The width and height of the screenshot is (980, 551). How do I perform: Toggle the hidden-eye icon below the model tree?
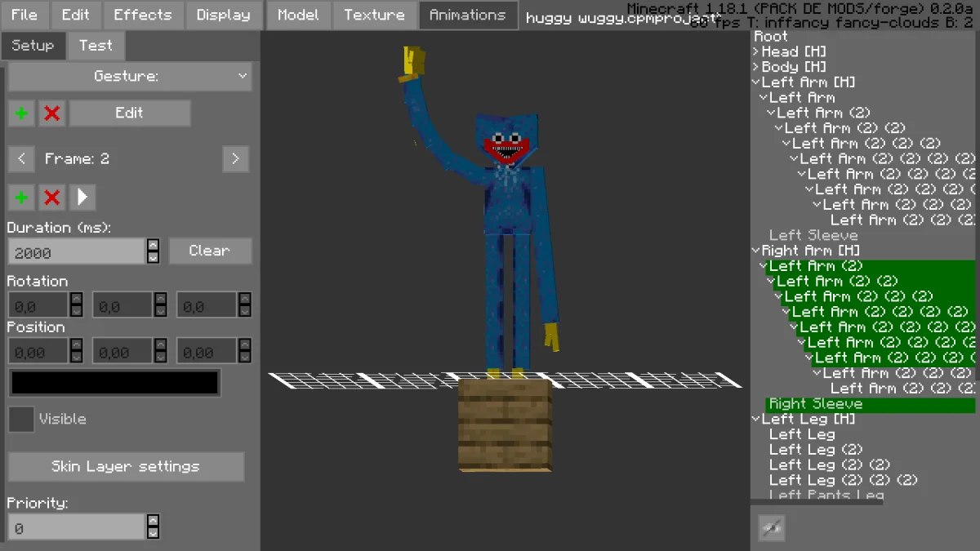[x=772, y=527]
